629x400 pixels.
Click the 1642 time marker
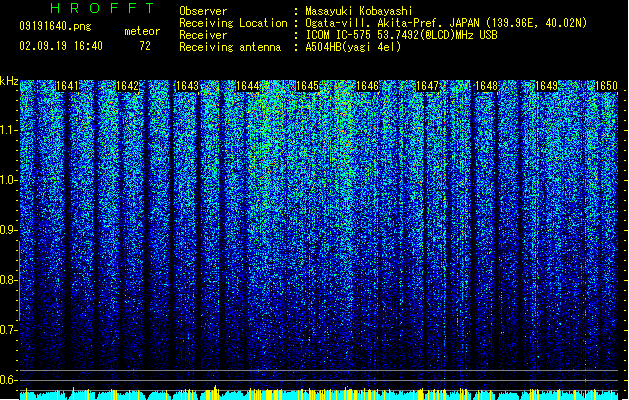tap(127, 86)
